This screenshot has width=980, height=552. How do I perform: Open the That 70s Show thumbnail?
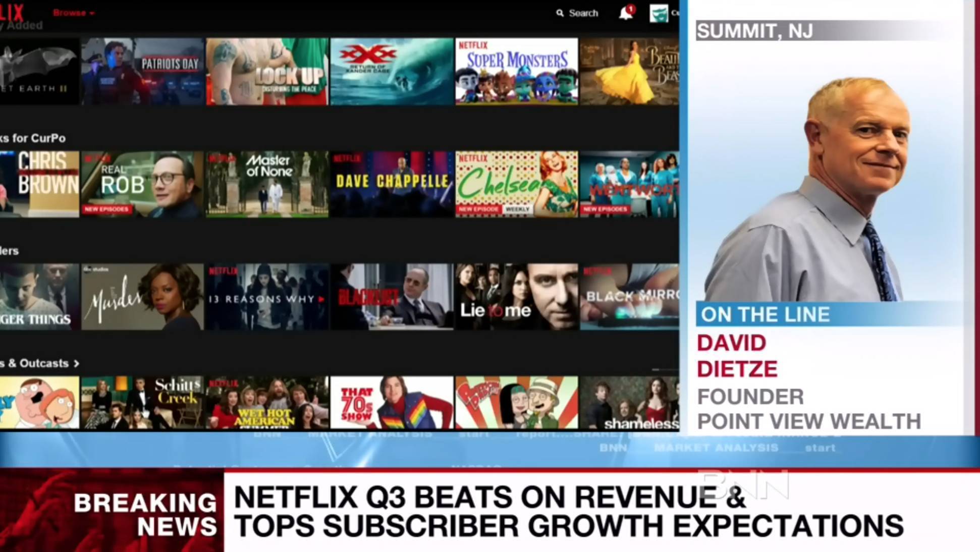click(x=392, y=403)
